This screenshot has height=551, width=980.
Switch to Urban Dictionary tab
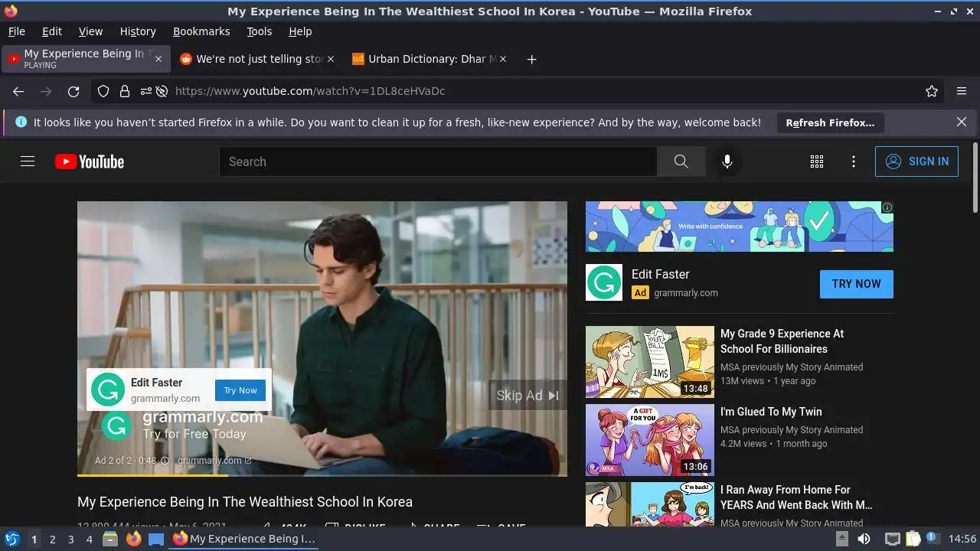[429, 59]
